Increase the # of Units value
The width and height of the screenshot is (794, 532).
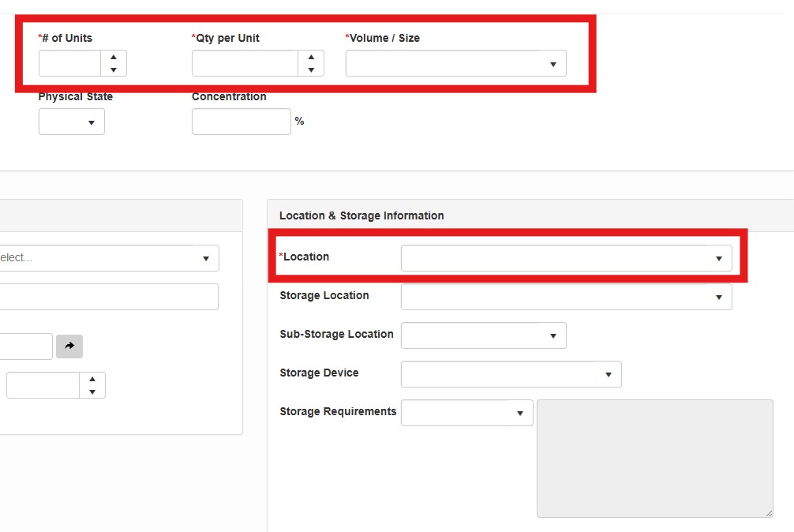point(114,57)
